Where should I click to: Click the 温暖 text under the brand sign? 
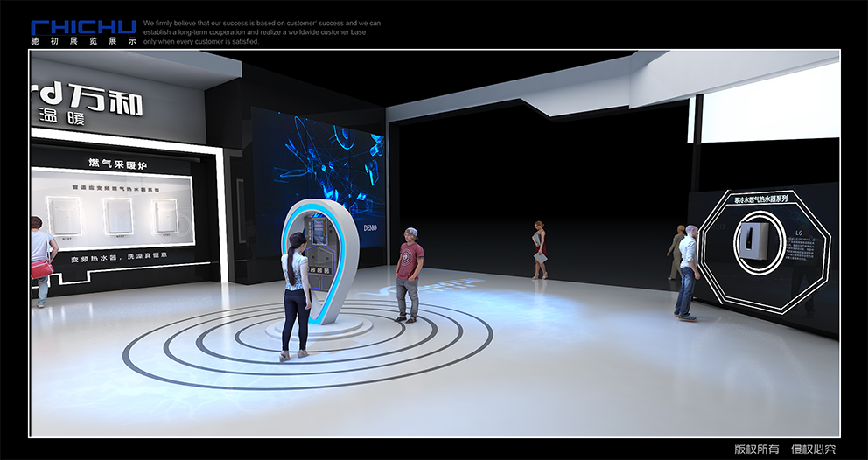click(61, 117)
